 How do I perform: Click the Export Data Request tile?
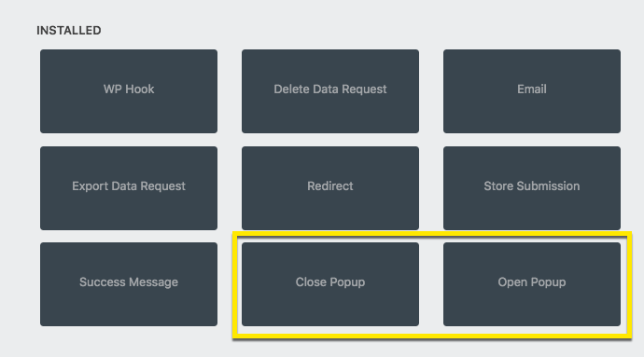click(129, 188)
